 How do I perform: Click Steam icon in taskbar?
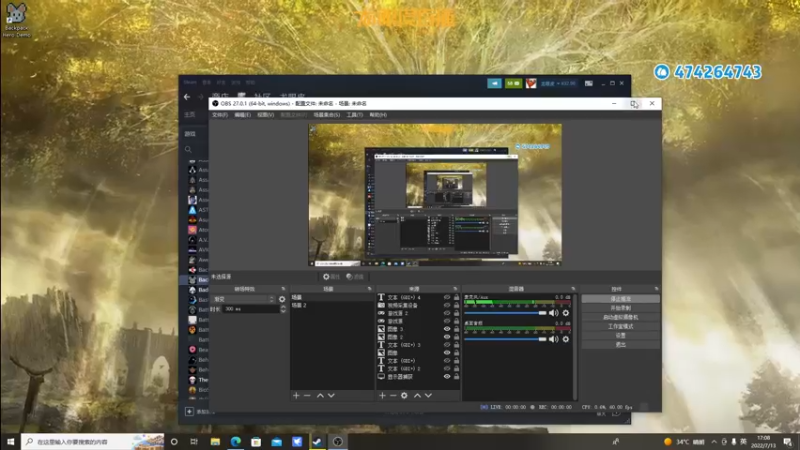[x=317, y=442]
